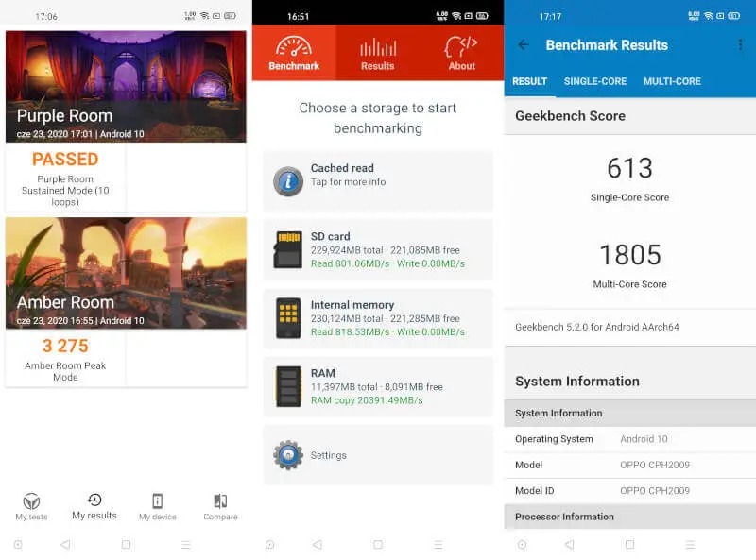Select the SD card storage icon
This screenshot has height=560, width=756.
coord(288,249)
